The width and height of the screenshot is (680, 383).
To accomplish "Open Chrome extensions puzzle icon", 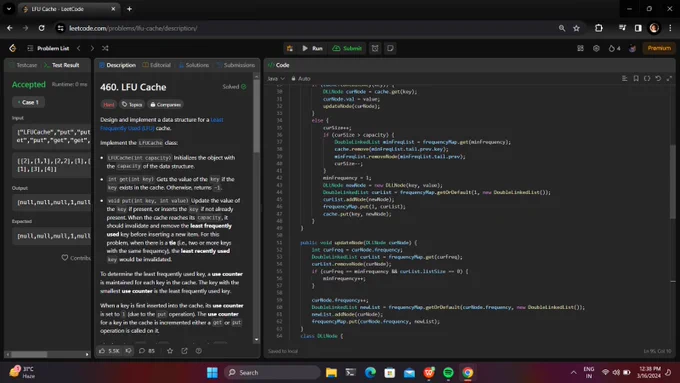I will (x=599, y=28).
